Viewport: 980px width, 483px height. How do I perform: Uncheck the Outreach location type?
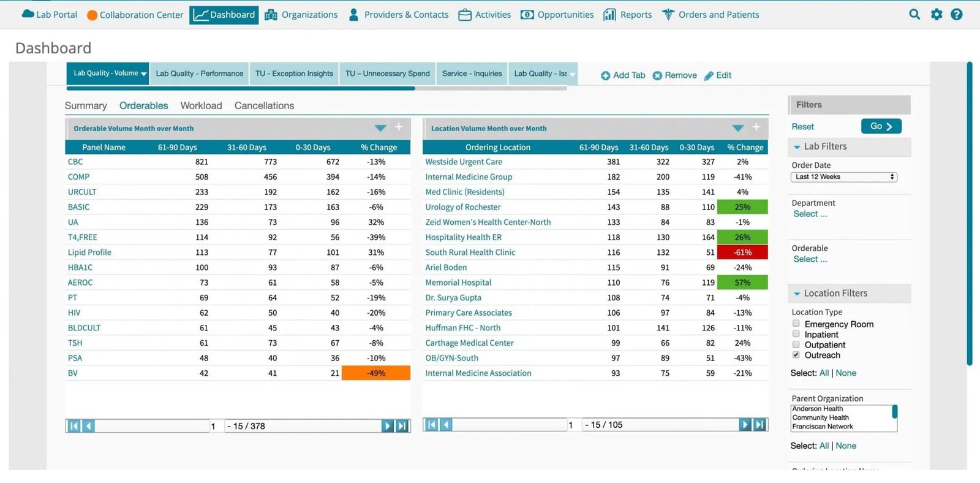[x=796, y=354]
